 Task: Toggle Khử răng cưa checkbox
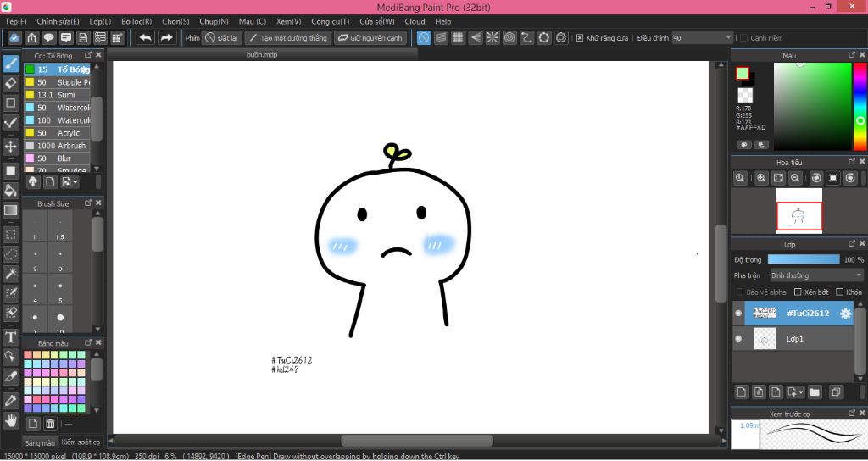point(580,38)
